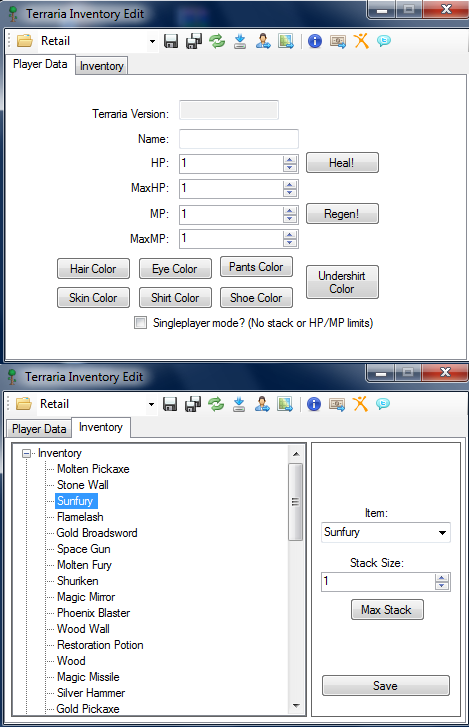Viewport: 469px width, 727px height.
Task: Click the single floppy save icon in the Player Data window
Action: (171, 41)
